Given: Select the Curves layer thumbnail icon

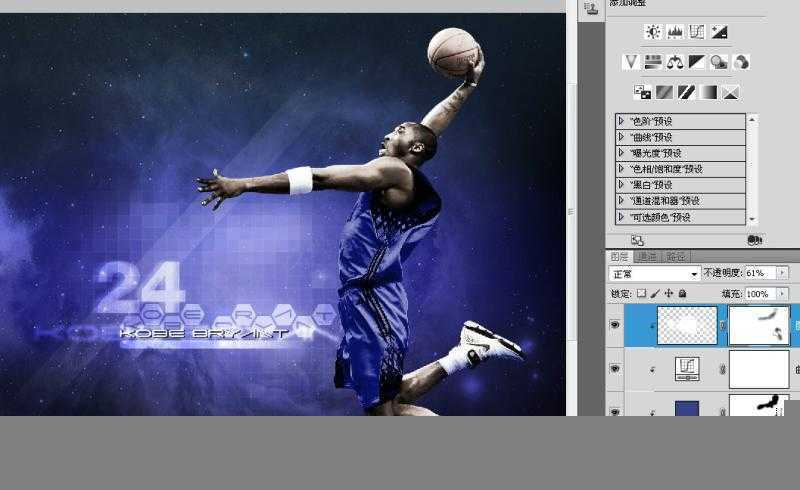Looking at the screenshot, I should coord(687,369).
